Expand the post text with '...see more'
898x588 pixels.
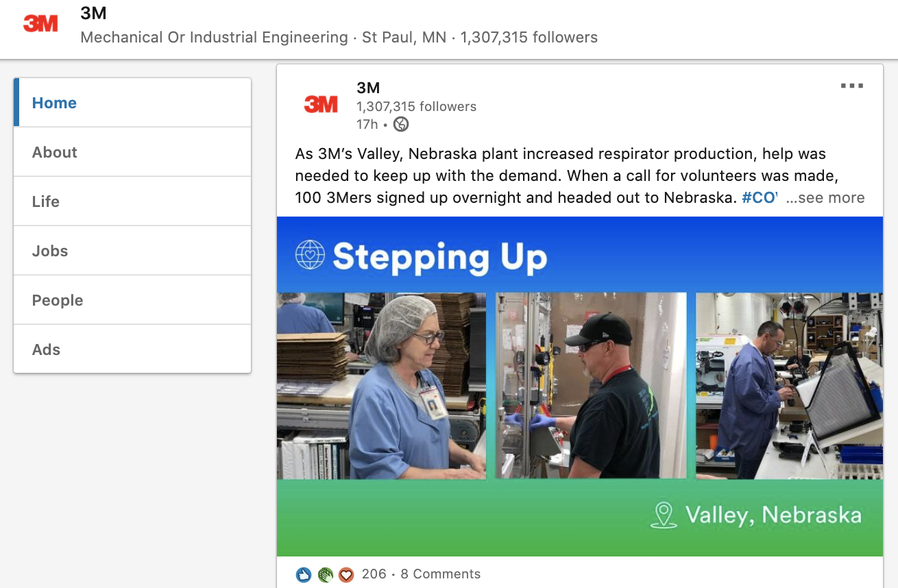point(825,198)
